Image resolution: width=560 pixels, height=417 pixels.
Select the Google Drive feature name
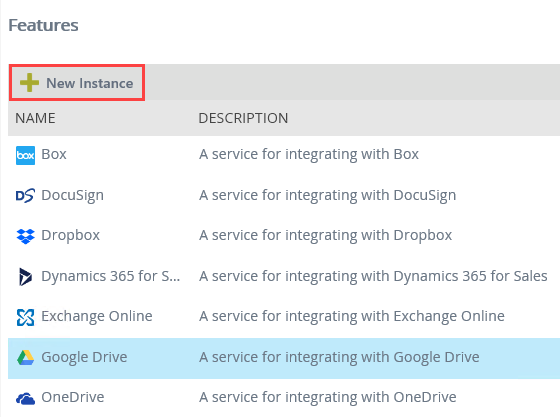tap(84, 357)
